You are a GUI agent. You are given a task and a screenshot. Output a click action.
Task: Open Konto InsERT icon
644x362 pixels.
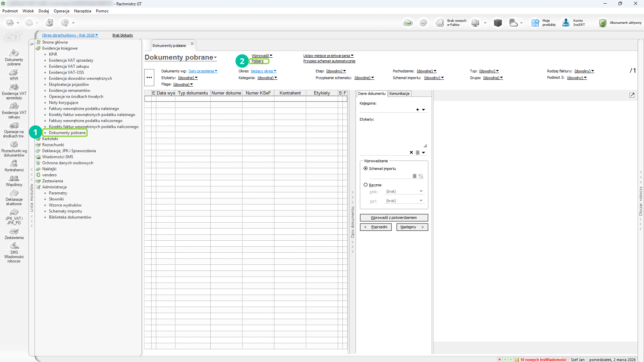(x=566, y=23)
